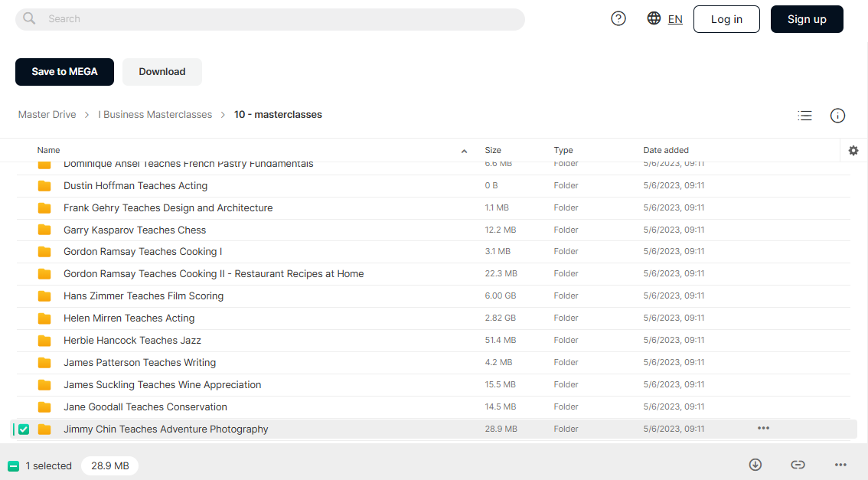
Task: Click the 0 B size of Dustin Hoffman
Action: point(491,185)
